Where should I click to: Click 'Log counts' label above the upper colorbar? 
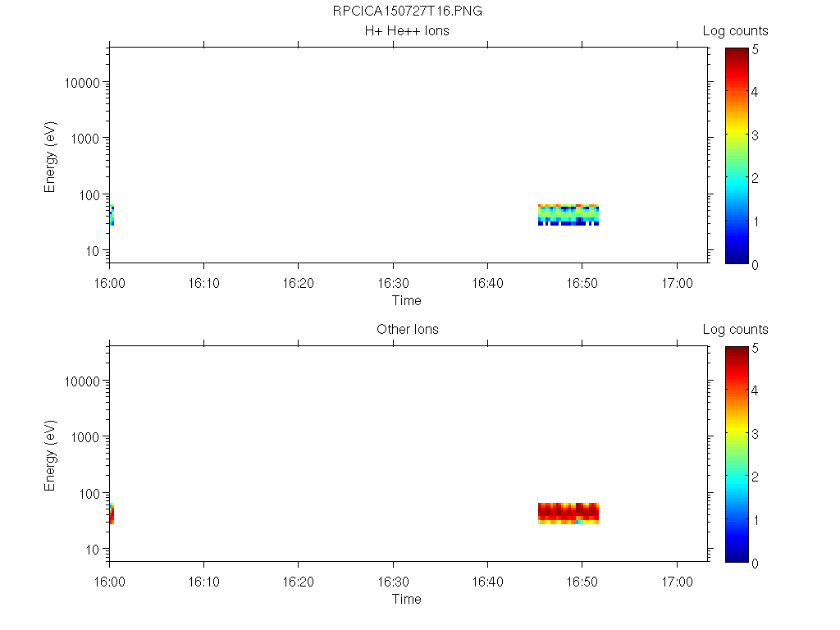tap(736, 31)
